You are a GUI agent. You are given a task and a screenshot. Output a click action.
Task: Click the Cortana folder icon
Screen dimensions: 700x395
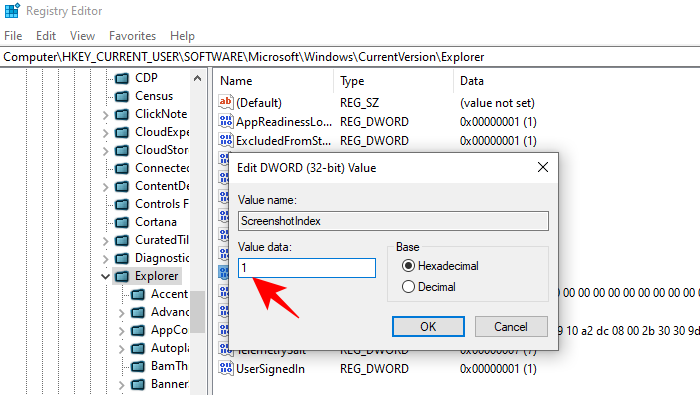(x=122, y=222)
